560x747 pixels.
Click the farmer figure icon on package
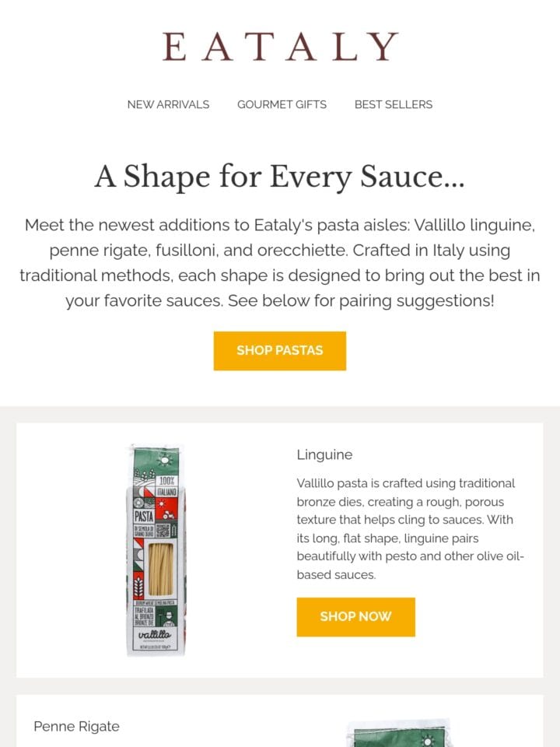click(x=169, y=619)
